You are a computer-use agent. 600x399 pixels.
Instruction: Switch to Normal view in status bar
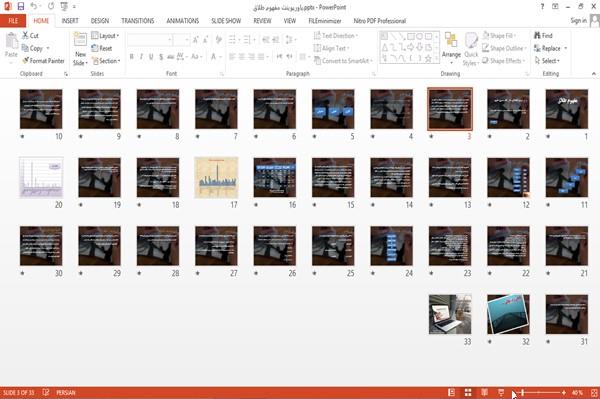(x=452, y=392)
